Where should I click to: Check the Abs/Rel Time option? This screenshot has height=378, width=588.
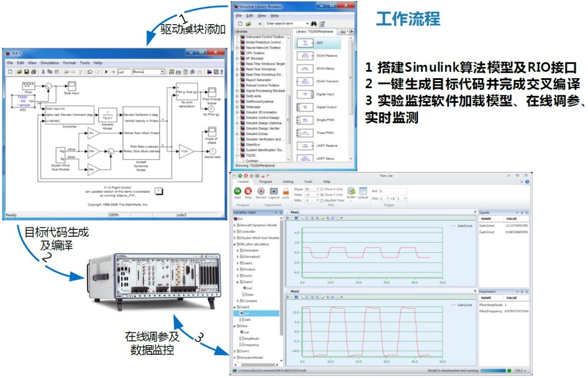click(321, 200)
